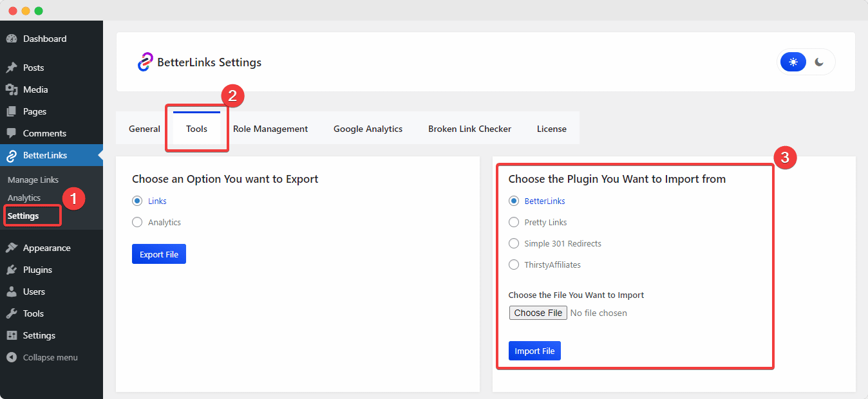
Task: Select the Analytics export radio button
Action: pos(137,222)
